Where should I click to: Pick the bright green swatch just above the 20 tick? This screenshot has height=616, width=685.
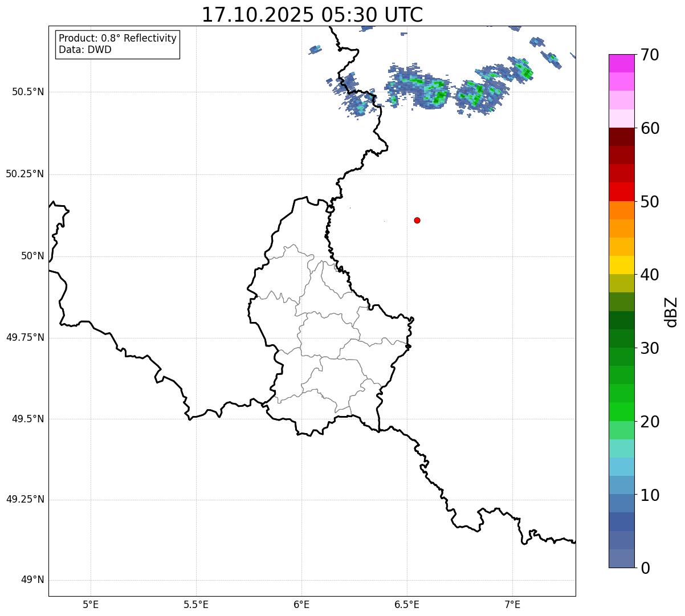click(x=621, y=412)
